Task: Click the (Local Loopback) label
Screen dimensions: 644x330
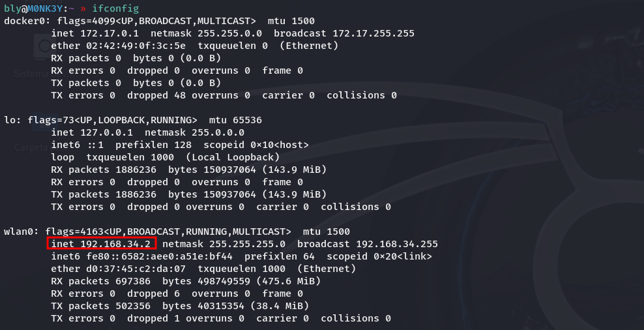Action: [x=233, y=157]
